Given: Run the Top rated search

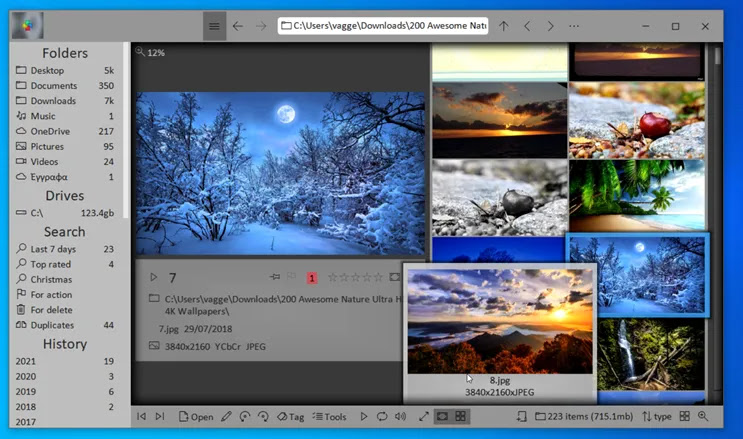Looking at the screenshot, I should (65, 264).
